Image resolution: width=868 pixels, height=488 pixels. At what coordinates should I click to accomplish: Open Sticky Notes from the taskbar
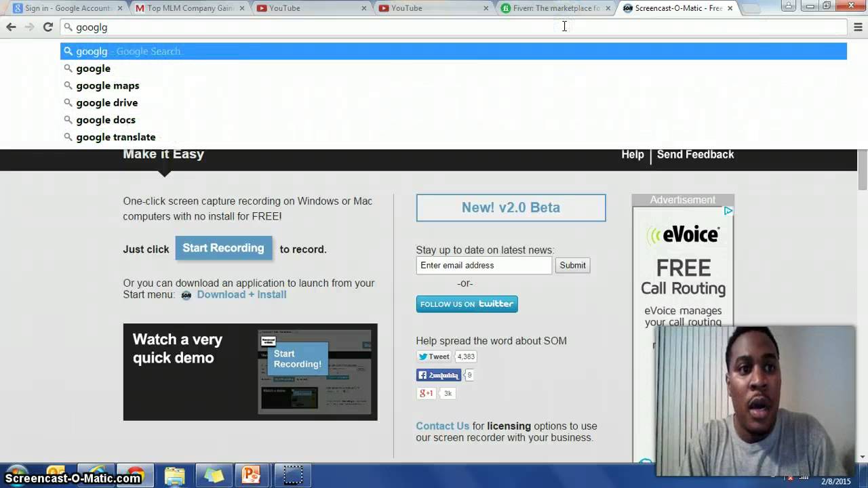click(214, 475)
